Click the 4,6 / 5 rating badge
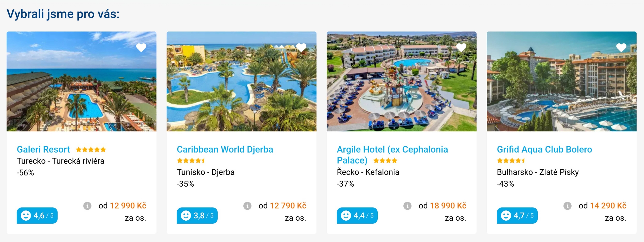Viewport: 644px width, 242px height. tap(37, 216)
